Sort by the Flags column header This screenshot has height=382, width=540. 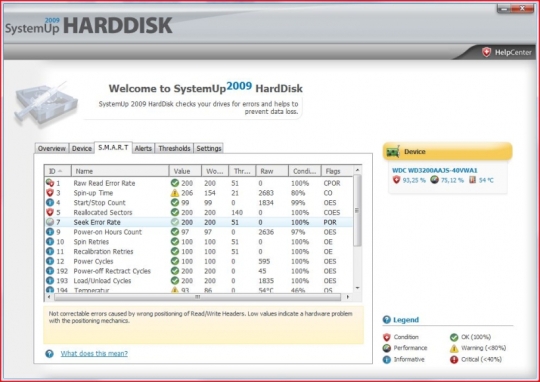point(337,171)
